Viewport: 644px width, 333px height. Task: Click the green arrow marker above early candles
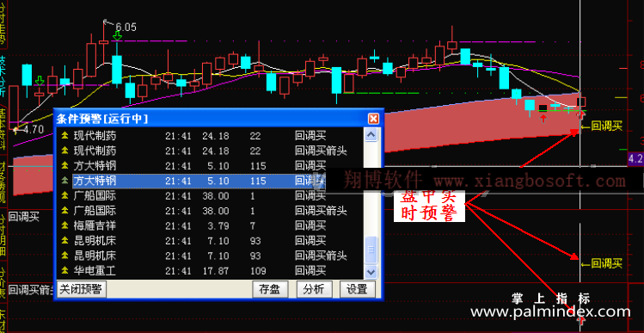40,81
